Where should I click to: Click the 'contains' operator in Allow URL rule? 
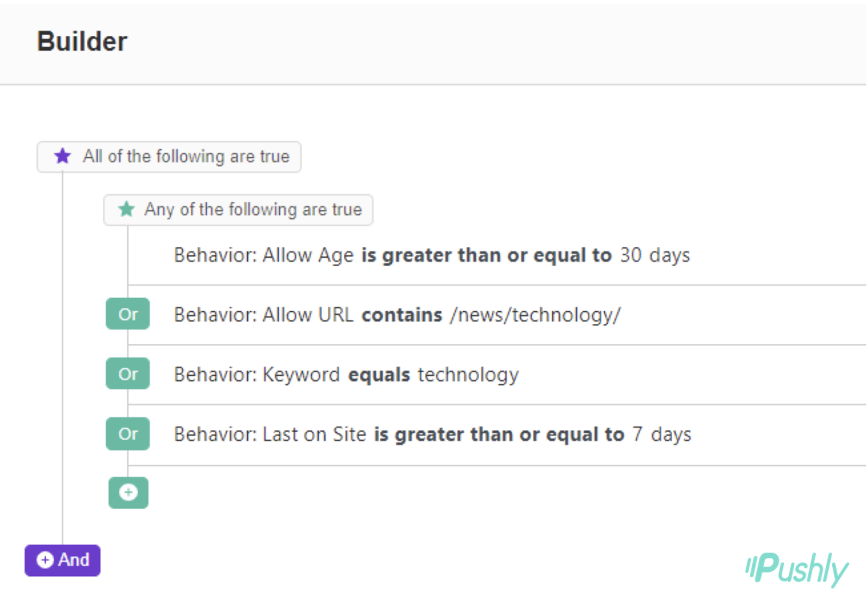pos(401,315)
